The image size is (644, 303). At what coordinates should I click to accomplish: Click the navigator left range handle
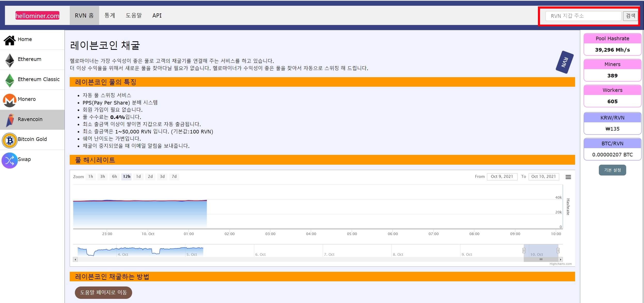click(x=524, y=250)
